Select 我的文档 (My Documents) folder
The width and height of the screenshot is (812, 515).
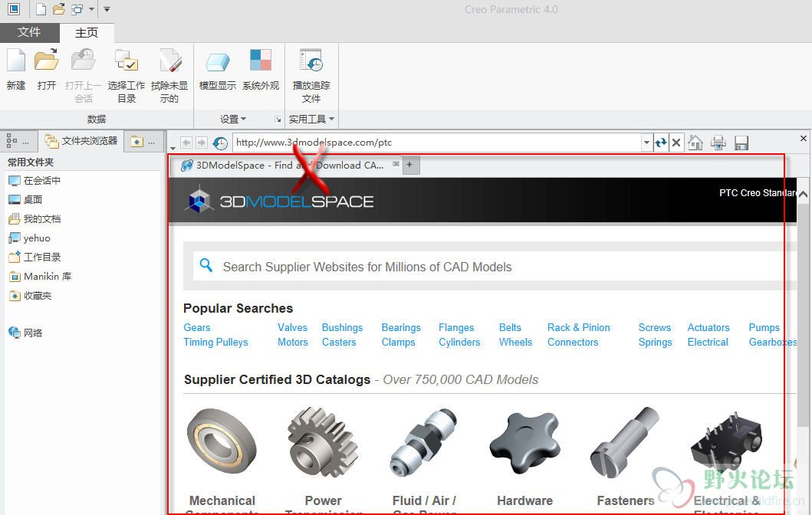point(35,219)
